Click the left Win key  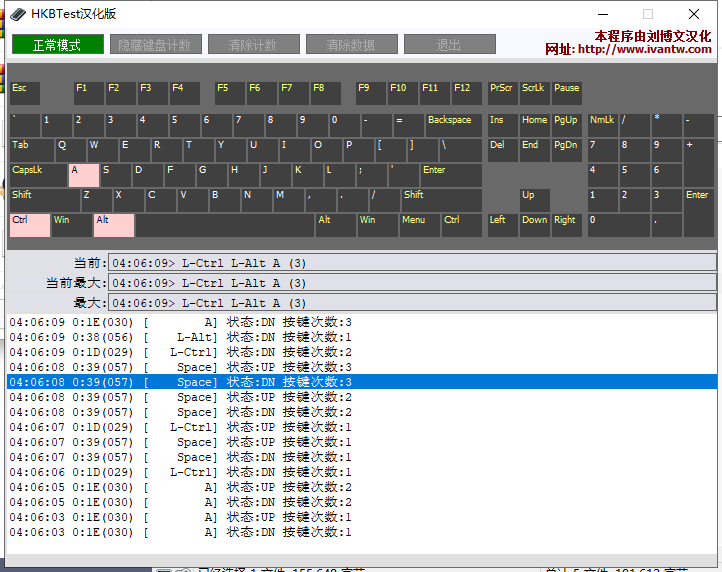coord(72,225)
